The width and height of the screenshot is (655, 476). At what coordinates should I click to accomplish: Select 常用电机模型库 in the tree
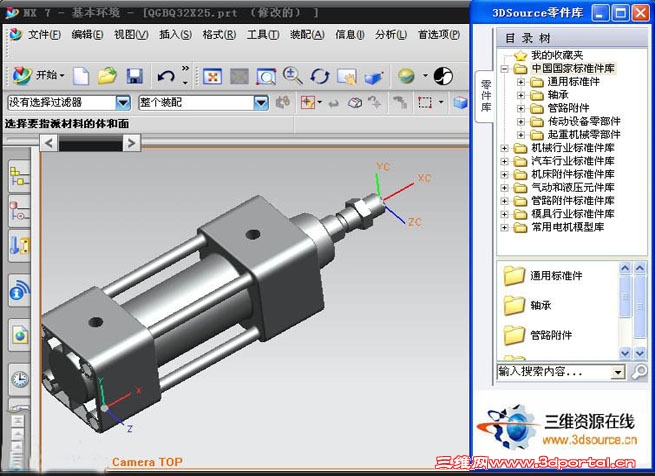pos(567,227)
